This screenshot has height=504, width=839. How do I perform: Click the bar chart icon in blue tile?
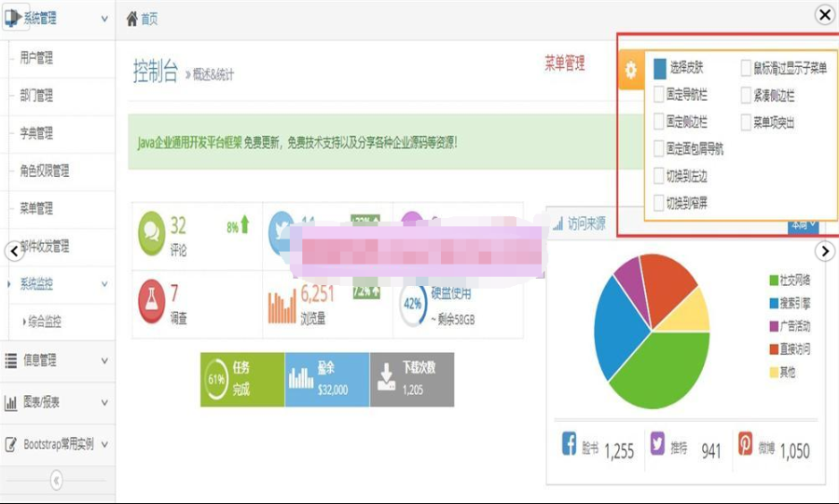coord(301,378)
